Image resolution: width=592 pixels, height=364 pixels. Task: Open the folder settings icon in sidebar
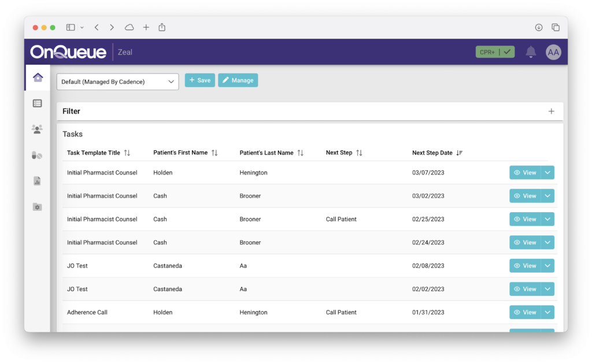38,207
